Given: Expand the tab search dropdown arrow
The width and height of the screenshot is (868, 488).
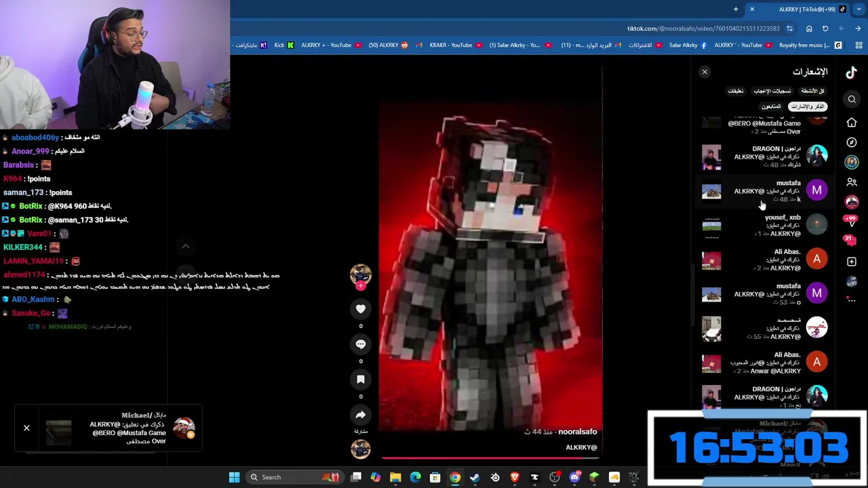Looking at the screenshot, I should click(x=859, y=9).
